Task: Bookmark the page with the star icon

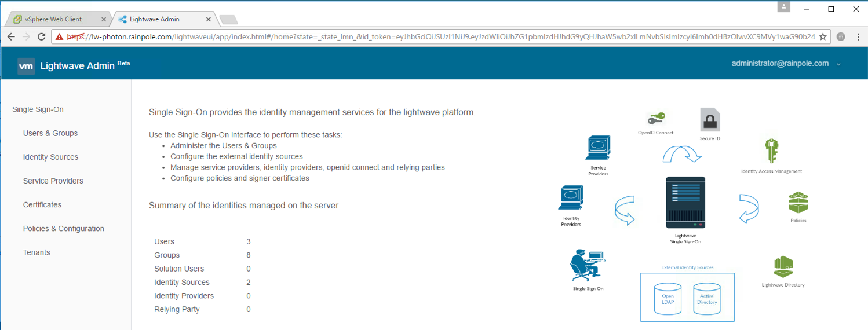Action: 823,36
